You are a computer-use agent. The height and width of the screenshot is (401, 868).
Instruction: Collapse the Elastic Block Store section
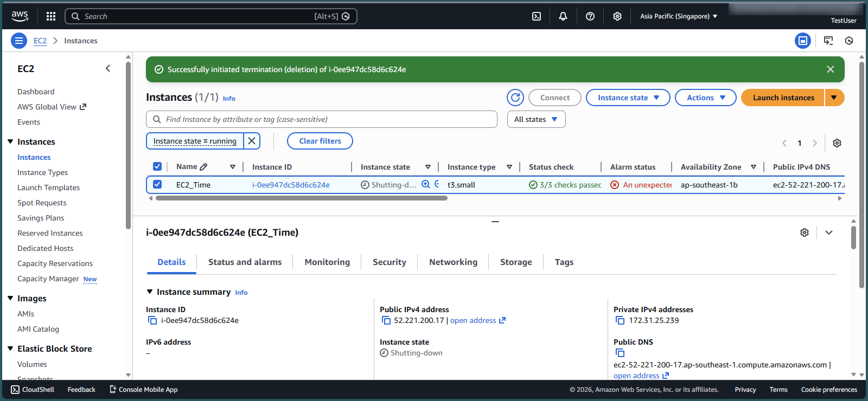10,348
